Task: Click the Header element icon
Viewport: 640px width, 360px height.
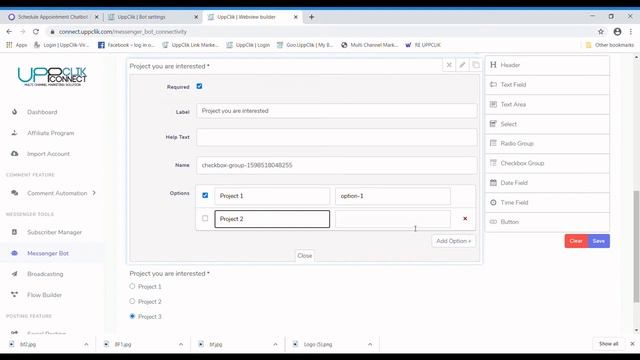Action: (x=493, y=65)
